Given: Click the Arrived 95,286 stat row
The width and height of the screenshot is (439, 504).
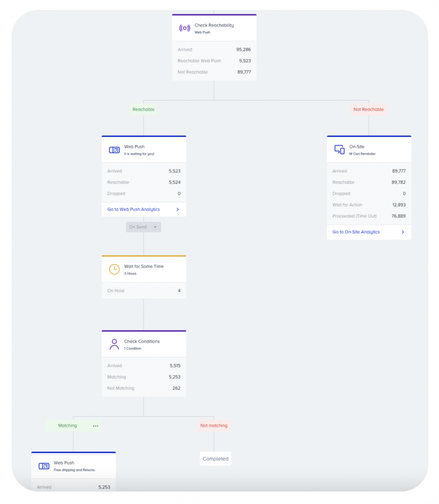Looking at the screenshot, I should coord(214,49).
